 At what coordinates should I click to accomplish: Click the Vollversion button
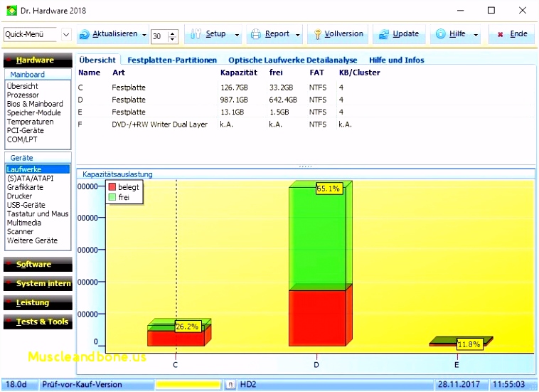(338, 34)
